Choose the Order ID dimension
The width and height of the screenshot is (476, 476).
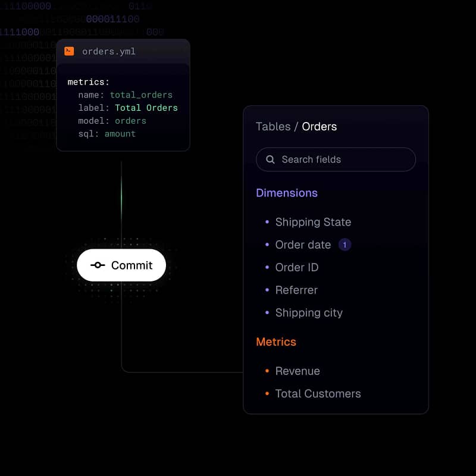click(x=296, y=267)
